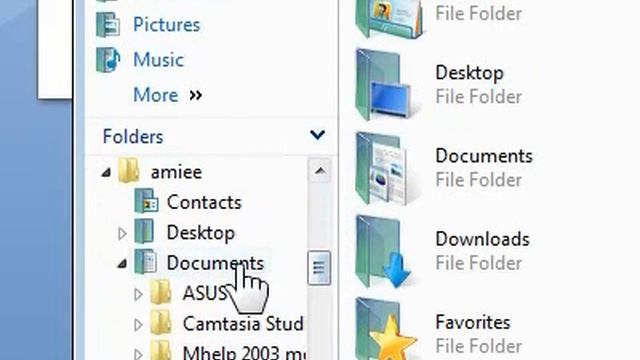Select the amiee folder in tree
This screenshot has height=360, width=640.
click(x=176, y=172)
